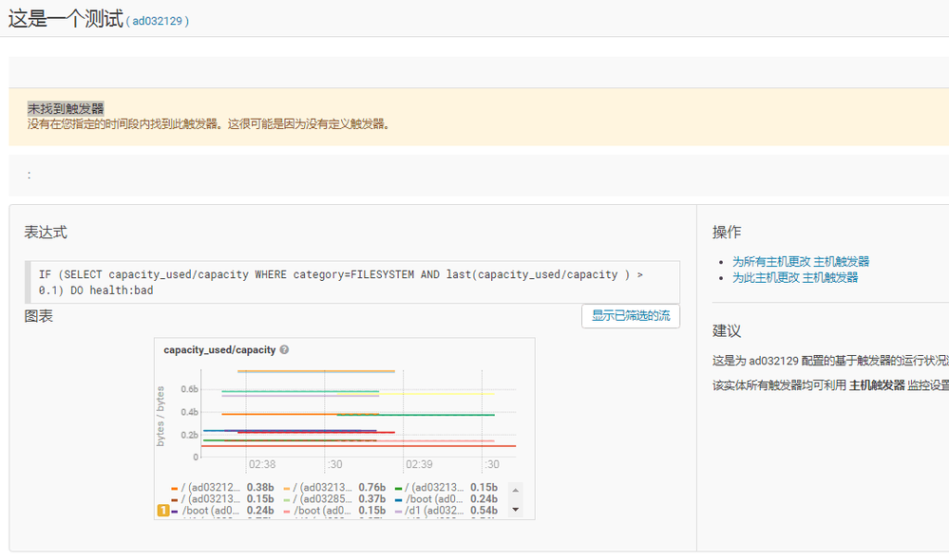Open the ad032129 link in the page title
Viewport: 949px width, 560px height.
[160, 19]
